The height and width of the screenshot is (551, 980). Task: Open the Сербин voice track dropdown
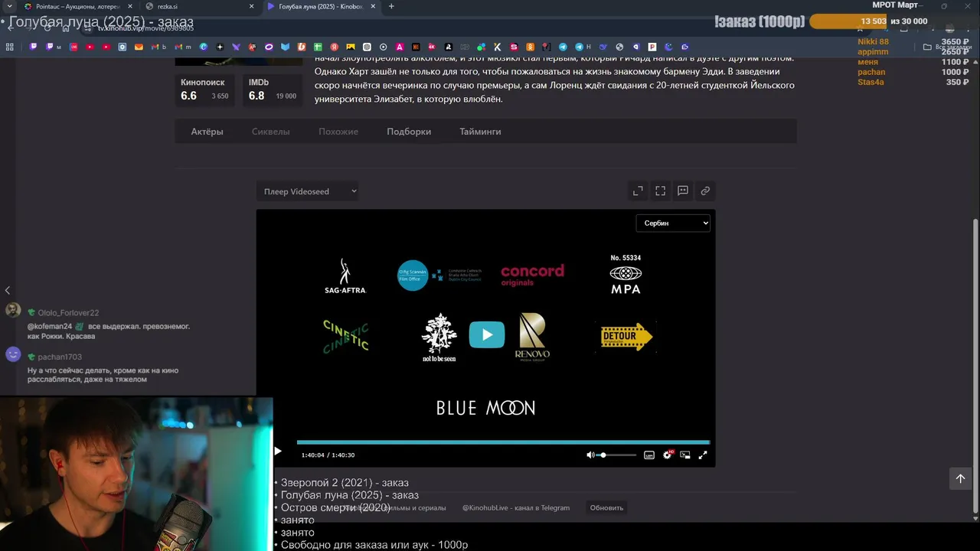pos(673,223)
